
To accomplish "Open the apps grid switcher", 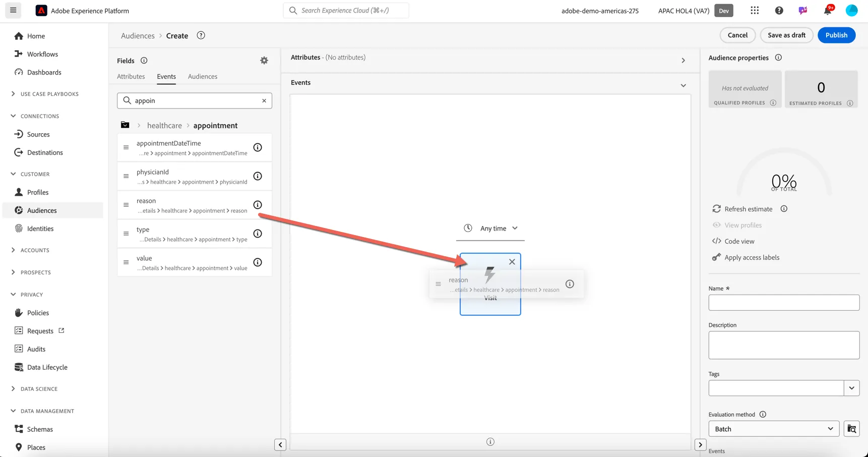I will tap(754, 11).
